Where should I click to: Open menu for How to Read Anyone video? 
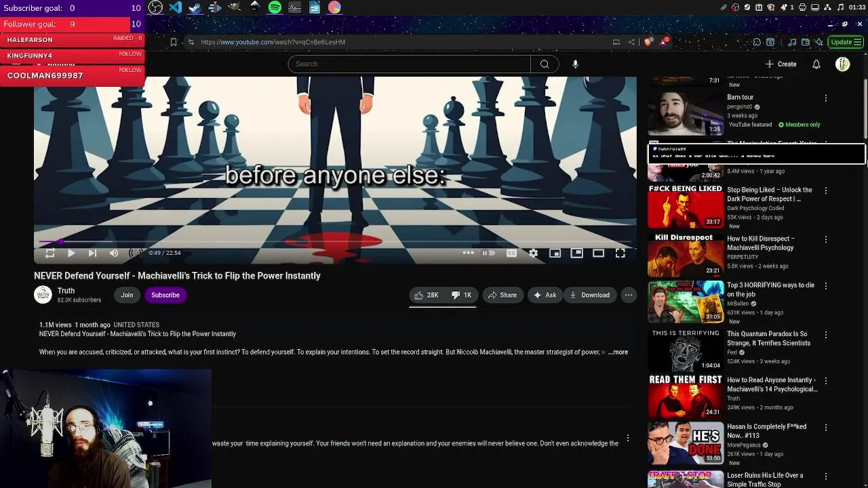pos(825,381)
